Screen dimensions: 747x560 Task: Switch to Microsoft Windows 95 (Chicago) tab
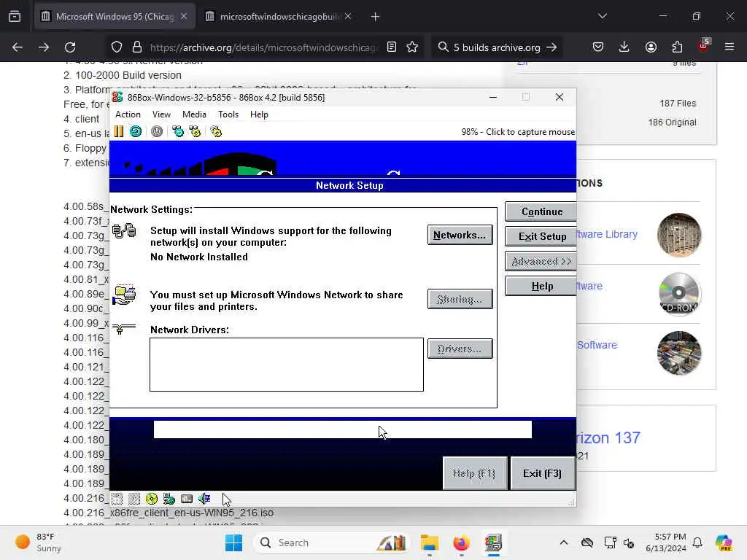(115, 17)
